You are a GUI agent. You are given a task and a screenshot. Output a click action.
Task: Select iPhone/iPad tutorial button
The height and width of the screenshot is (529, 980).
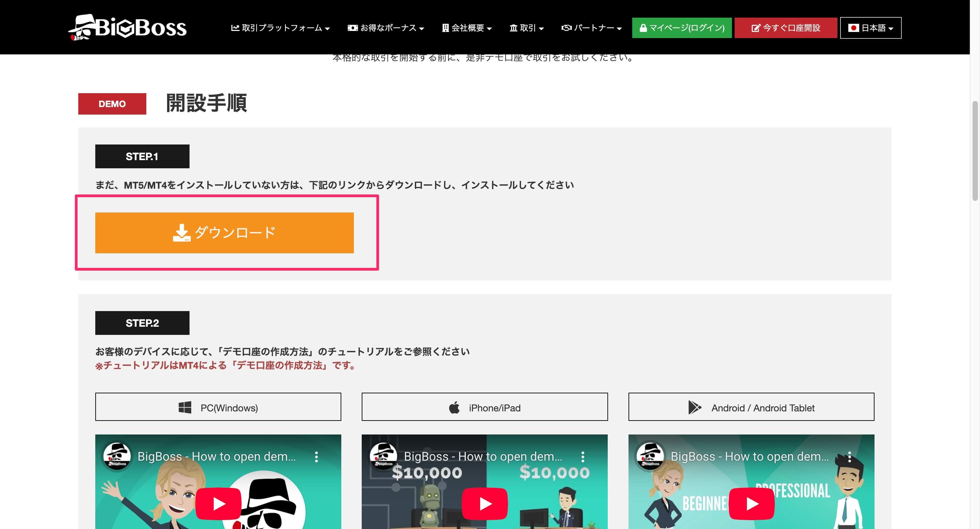[484, 407]
